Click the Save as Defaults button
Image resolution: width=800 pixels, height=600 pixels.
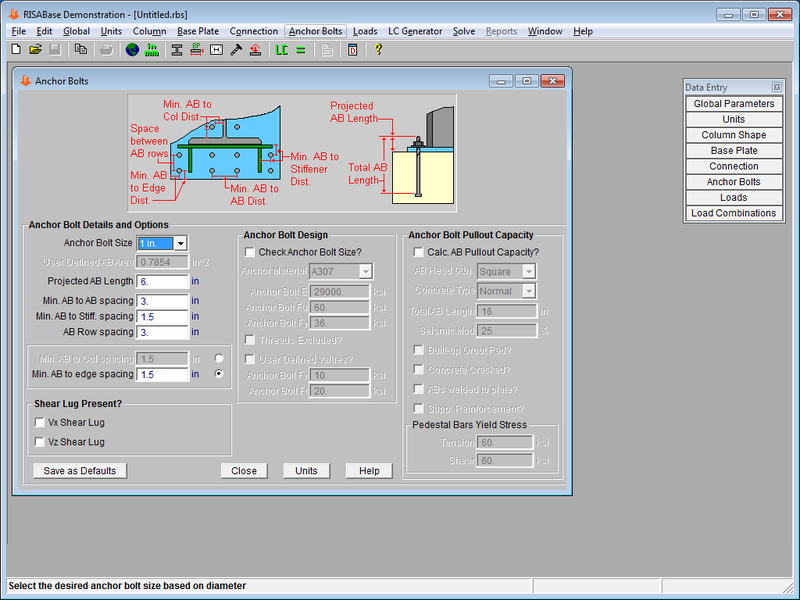pyautogui.click(x=80, y=470)
